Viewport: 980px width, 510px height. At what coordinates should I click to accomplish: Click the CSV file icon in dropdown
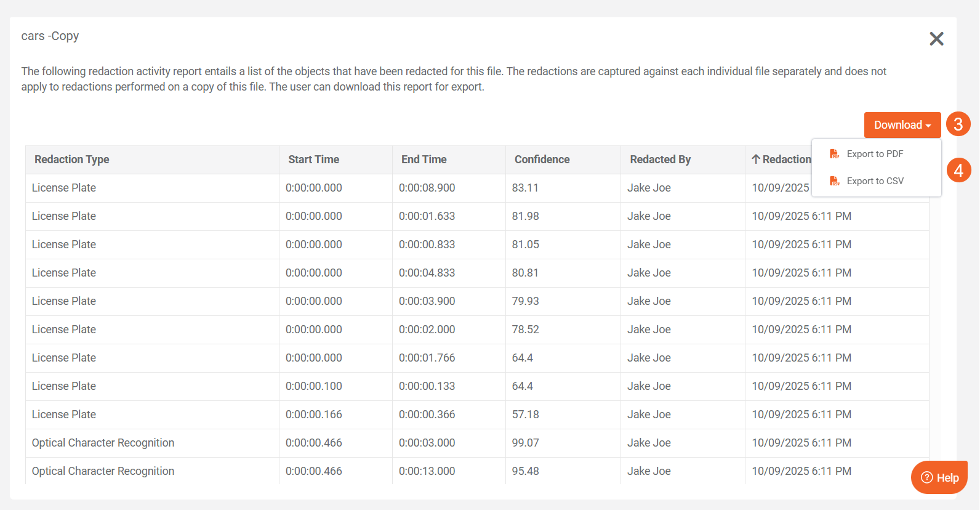834,181
